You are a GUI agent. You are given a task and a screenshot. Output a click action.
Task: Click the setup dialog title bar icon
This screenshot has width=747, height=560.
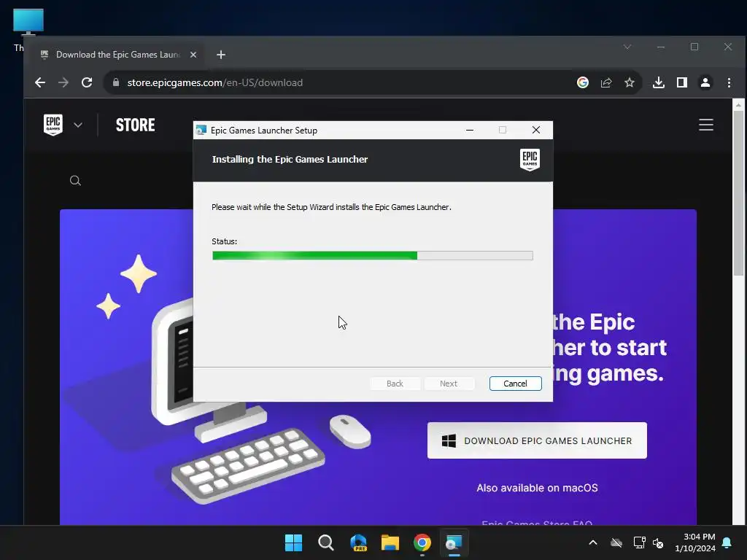click(x=201, y=130)
